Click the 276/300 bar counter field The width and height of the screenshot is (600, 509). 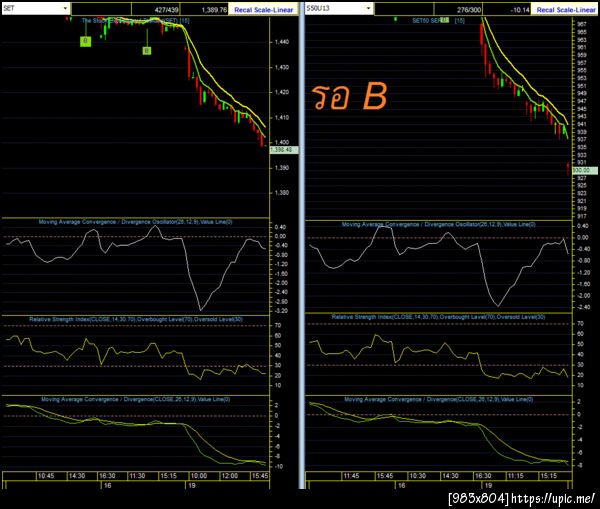coord(458,10)
